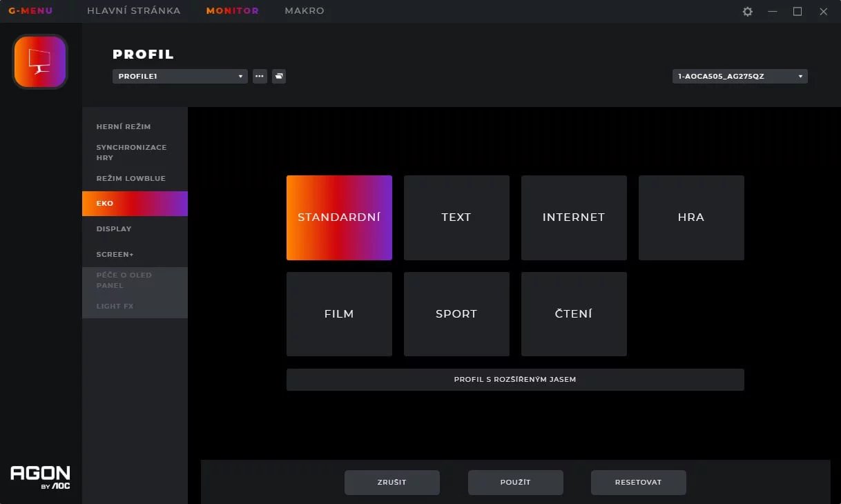The width and height of the screenshot is (841, 504).
Task: Select the TEXT eco mode
Action: 456,217
